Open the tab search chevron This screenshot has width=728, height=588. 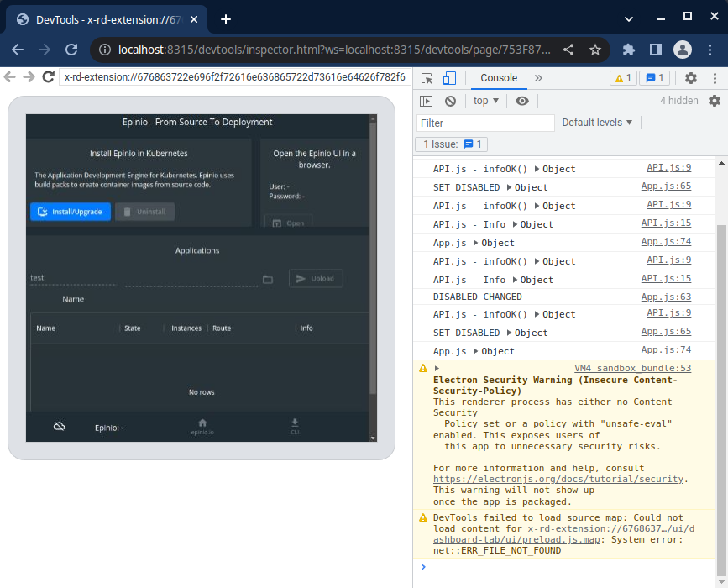tap(629, 19)
